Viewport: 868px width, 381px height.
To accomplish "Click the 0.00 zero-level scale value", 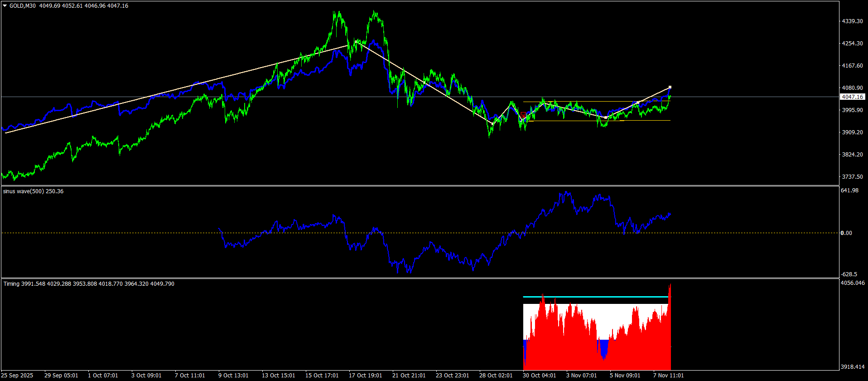I will [x=846, y=233].
